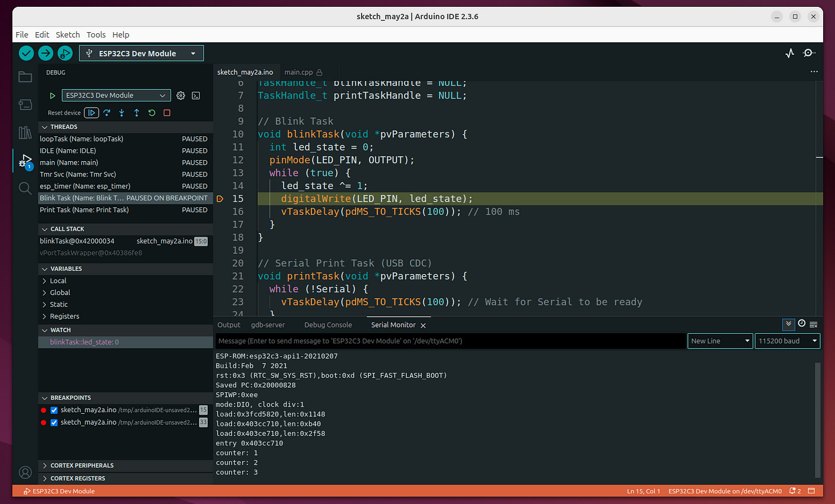Image resolution: width=835 pixels, height=504 pixels.
Task: Toggle autoscroll in Serial Monitor
Action: (789, 324)
